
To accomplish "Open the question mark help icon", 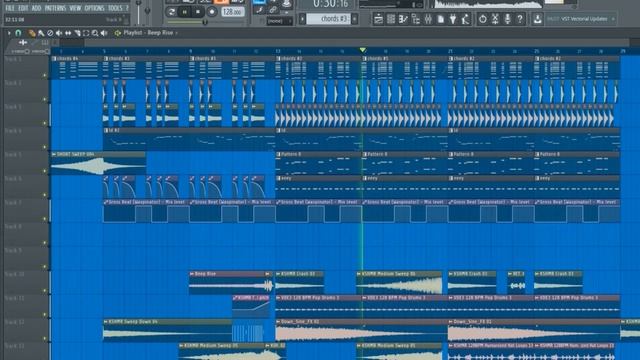I will coord(520,19).
